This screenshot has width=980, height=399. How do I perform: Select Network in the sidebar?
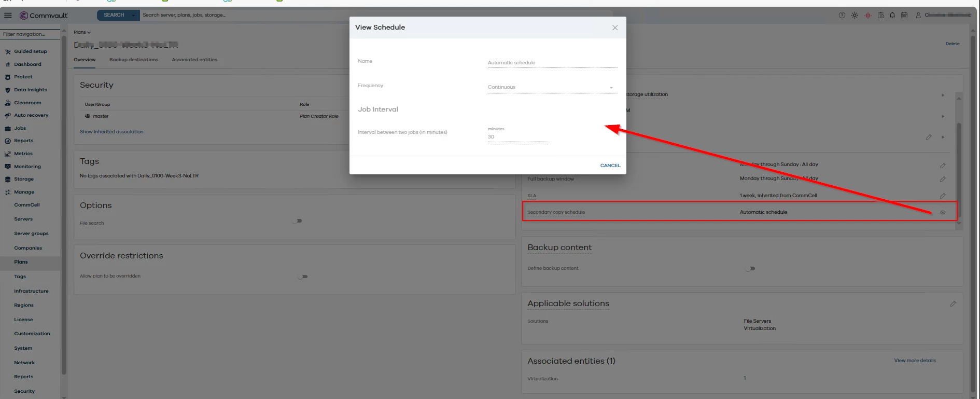tap(24, 363)
